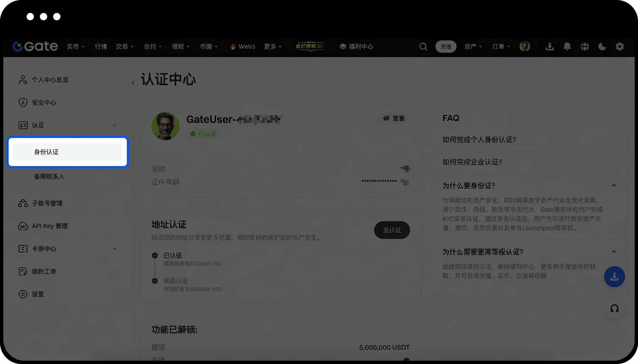
Task: Click the 去认证 button for address verification
Action: pos(392,230)
